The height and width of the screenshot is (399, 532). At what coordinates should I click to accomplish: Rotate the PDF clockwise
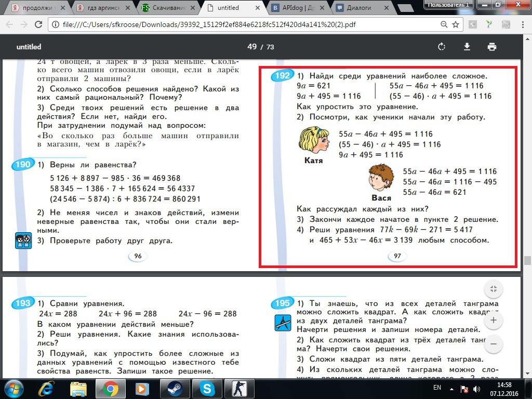pos(442,47)
